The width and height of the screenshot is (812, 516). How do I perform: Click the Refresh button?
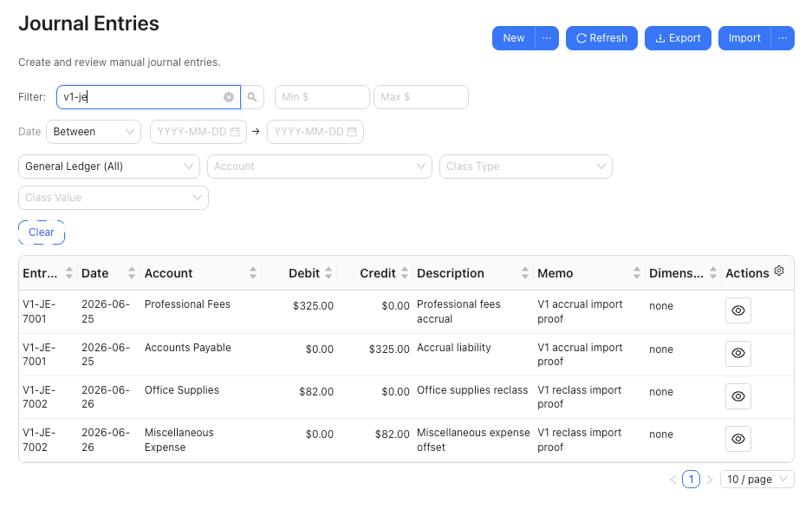(x=601, y=38)
